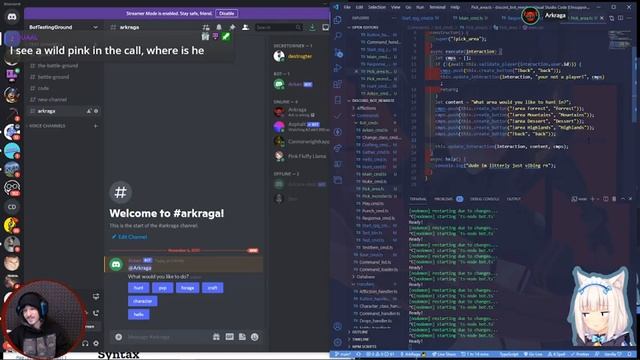Open VS Code Explorer activity icon
Screen dimensions: 640x360
(x=338, y=20)
